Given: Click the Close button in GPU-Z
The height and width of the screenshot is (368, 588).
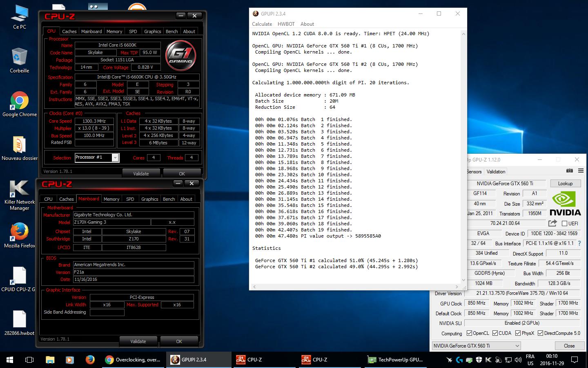Looking at the screenshot, I should click(569, 346).
